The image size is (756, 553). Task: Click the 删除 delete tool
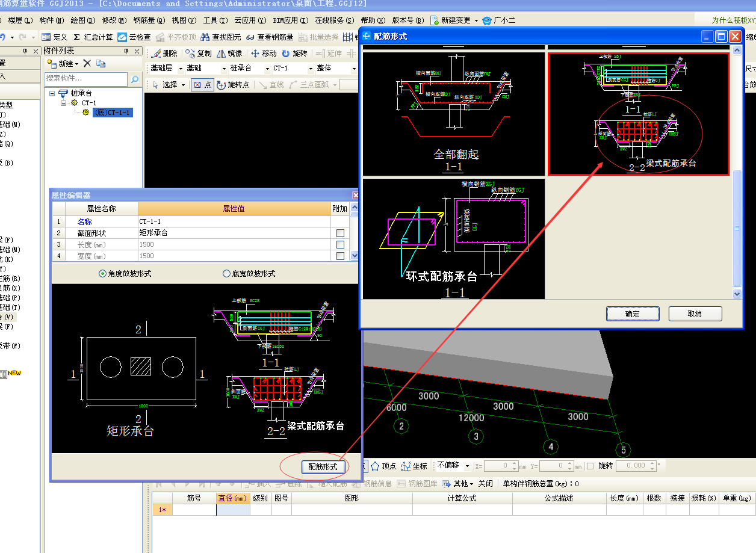164,53
